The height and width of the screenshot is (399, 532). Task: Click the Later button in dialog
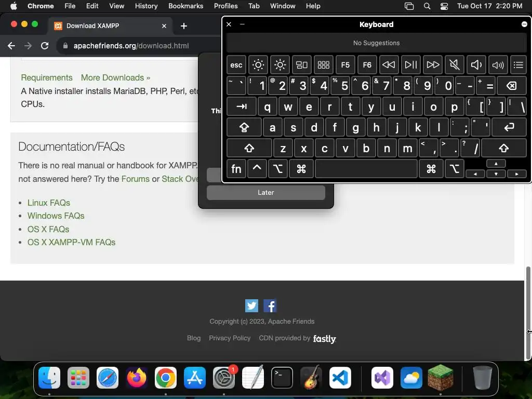click(265, 192)
